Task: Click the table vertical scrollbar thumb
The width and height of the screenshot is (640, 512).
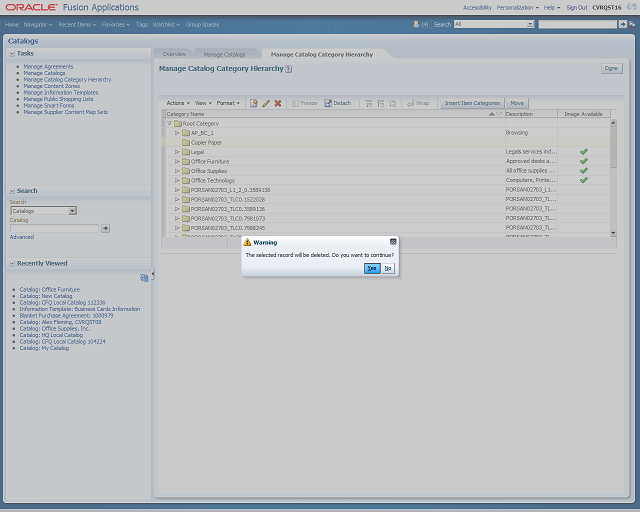Action: pos(613,147)
